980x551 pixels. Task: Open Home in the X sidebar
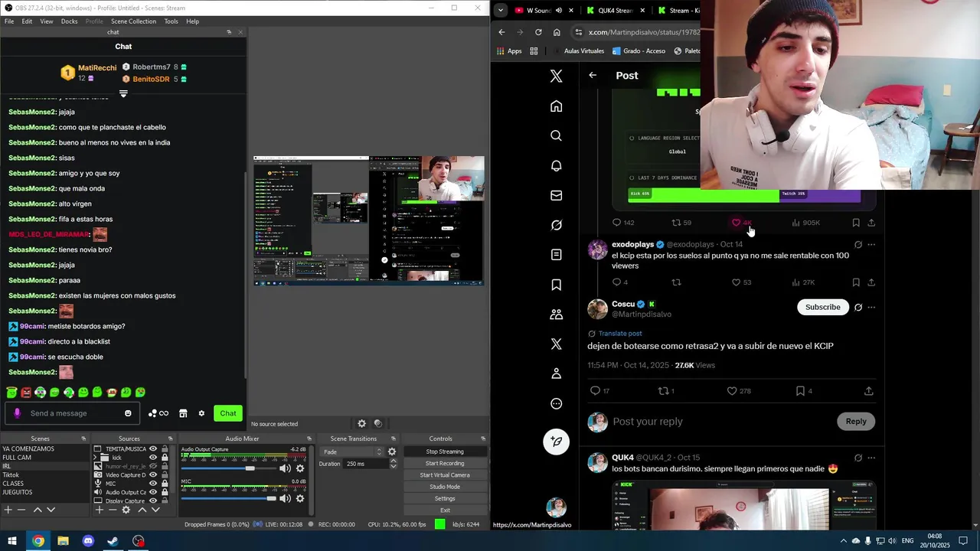click(x=557, y=106)
